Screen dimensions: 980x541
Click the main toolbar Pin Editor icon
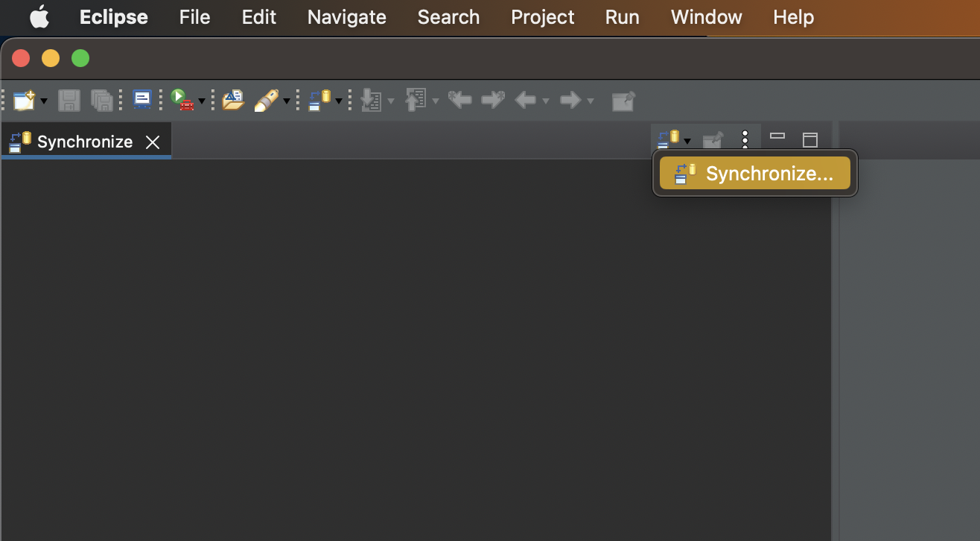point(623,101)
